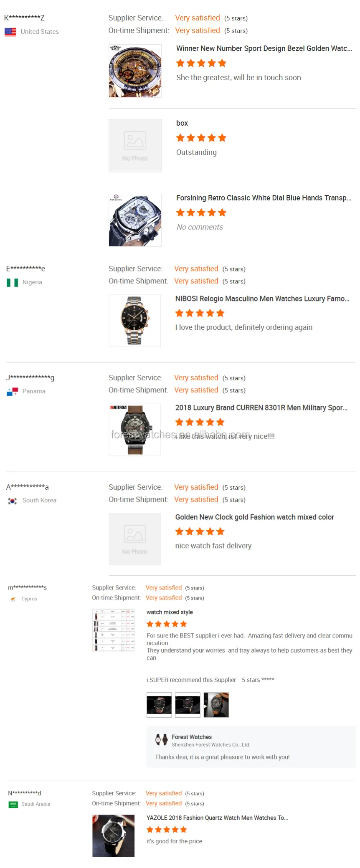Viewport: 360px width, 868px height.
Task: Click the Forest Watches seller logo
Action: (x=161, y=740)
